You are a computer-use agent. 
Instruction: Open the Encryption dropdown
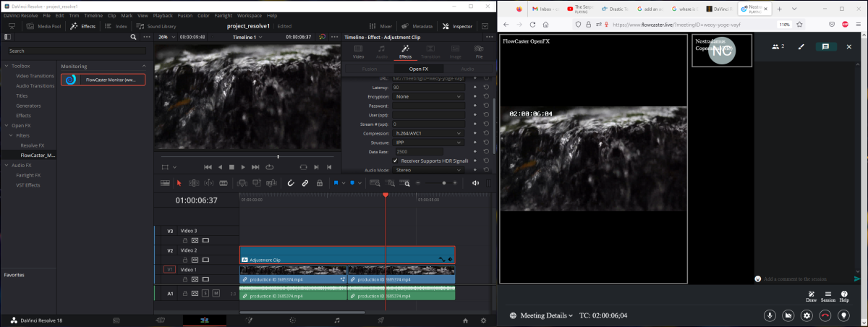[x=428, y=96]
